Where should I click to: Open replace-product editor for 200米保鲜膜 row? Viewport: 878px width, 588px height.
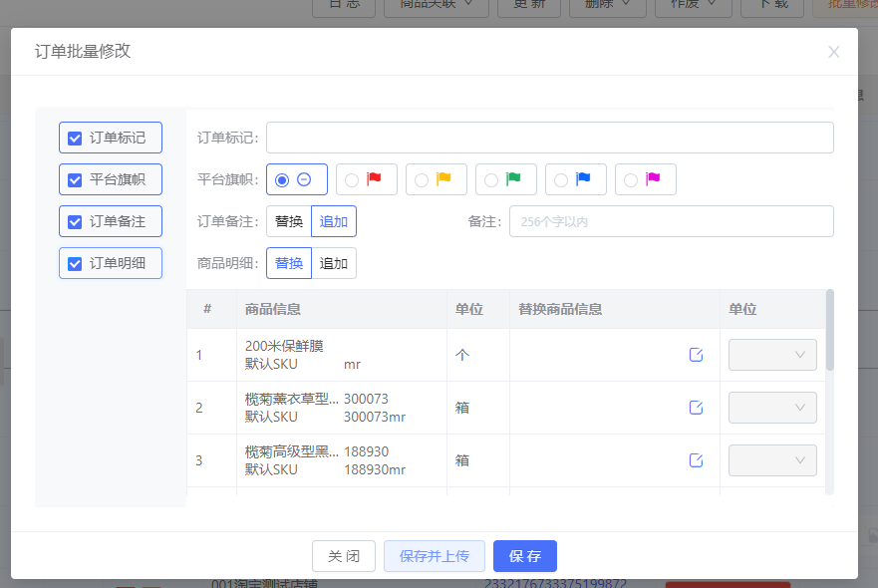coord(696,355)
